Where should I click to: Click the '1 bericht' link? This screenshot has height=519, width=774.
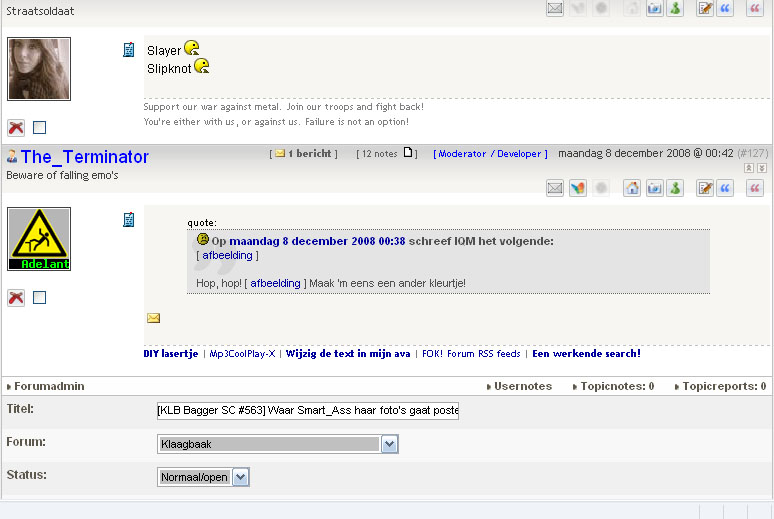click(310, 154)
